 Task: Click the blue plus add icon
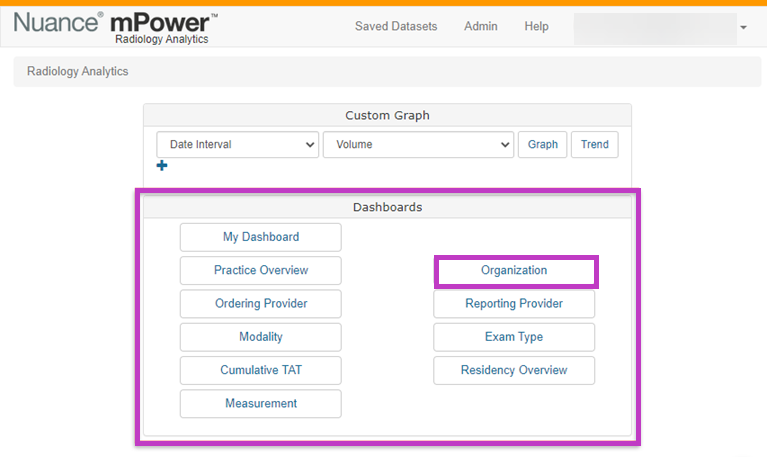tap(162, 166)
